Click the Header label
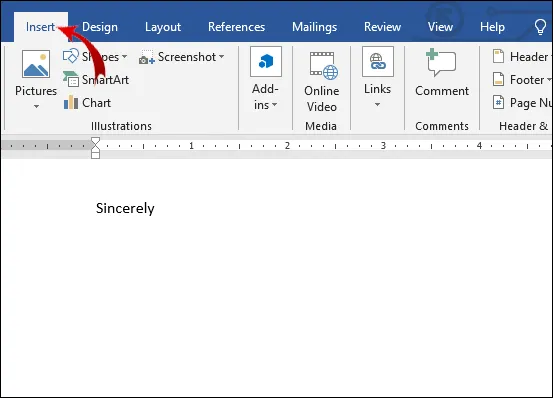The width and height of the screenshot is (553, 398). (529, 57)
